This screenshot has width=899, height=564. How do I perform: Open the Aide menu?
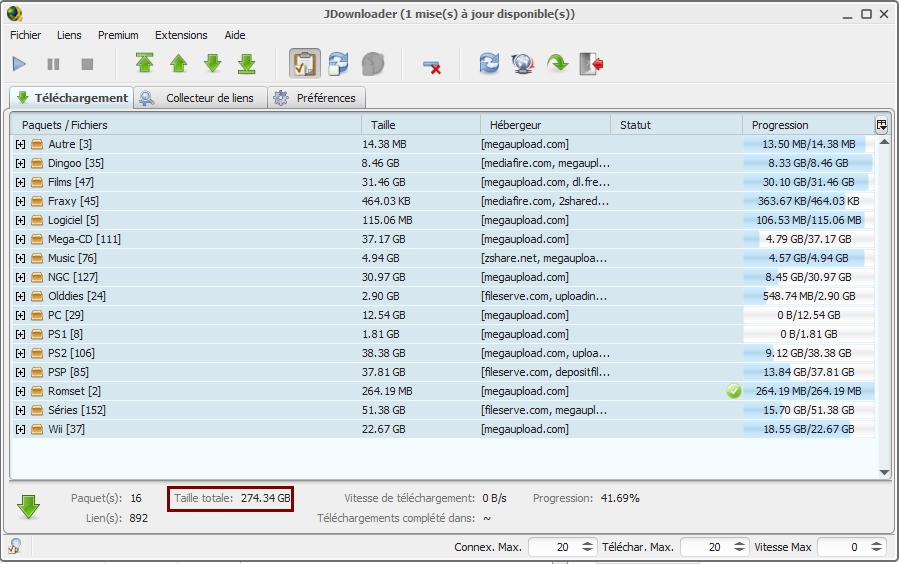(x=234, y=35)
